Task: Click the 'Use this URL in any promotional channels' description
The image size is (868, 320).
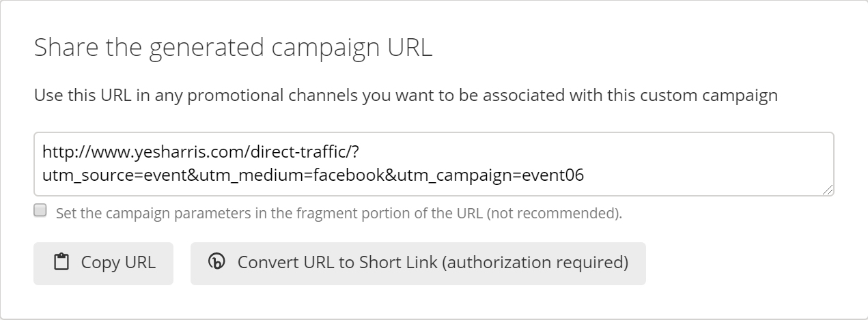Action: tap(406, 95)
